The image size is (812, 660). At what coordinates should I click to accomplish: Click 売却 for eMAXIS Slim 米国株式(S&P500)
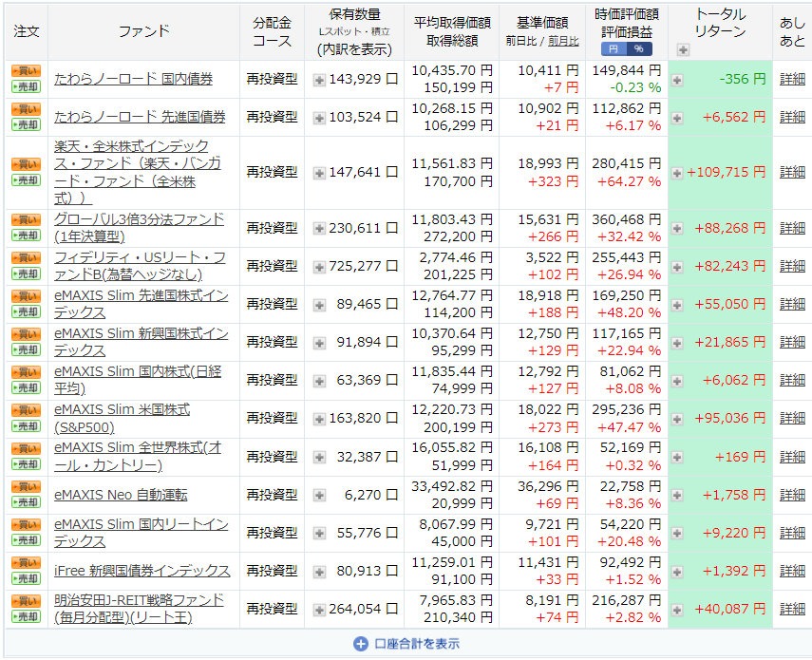tap(26, 426)
